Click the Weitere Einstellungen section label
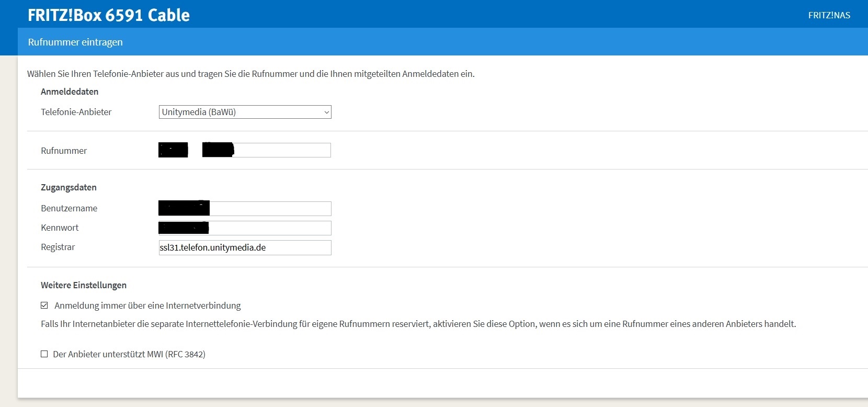The image size is (868, 407). (84, 285)
